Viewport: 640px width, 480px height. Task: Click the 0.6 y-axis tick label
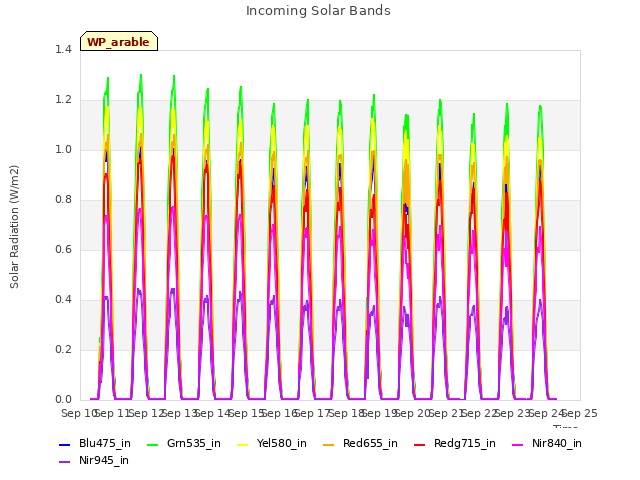pyautogui.click(x=63, y=250)
